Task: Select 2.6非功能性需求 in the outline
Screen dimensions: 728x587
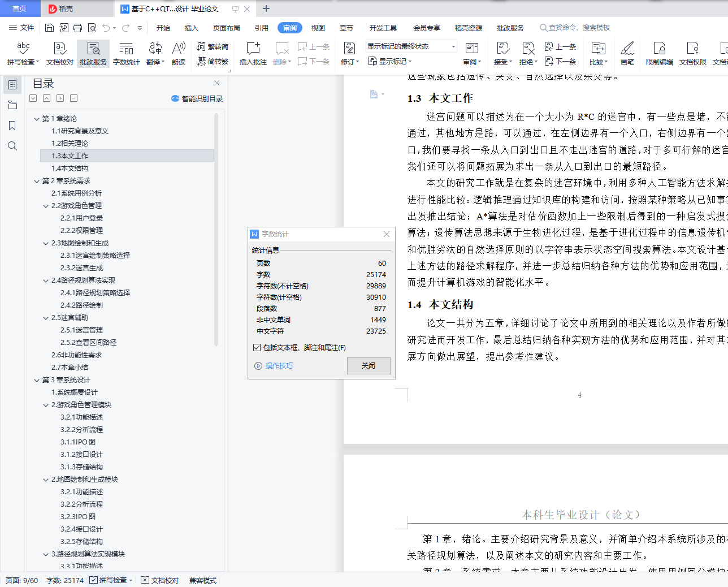Action: pos(77,355)
